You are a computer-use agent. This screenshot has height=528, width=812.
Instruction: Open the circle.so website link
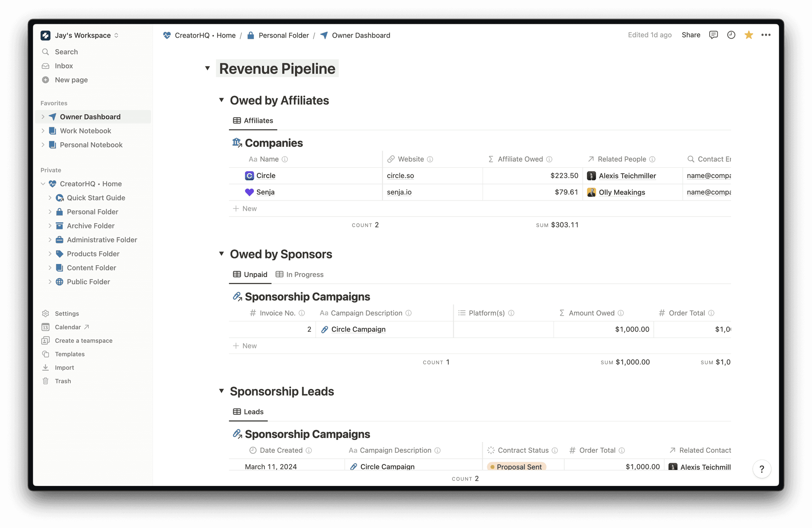click(x=400, y=176)
